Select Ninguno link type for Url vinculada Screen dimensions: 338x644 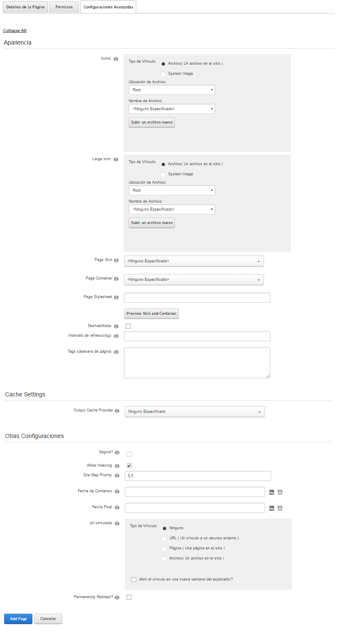(164, 528)
